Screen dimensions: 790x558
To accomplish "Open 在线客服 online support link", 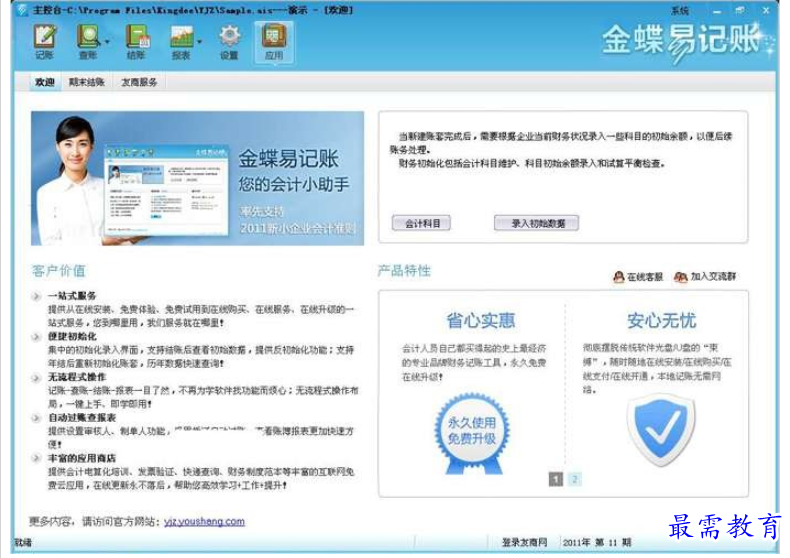I will click(x=644, y=276).
